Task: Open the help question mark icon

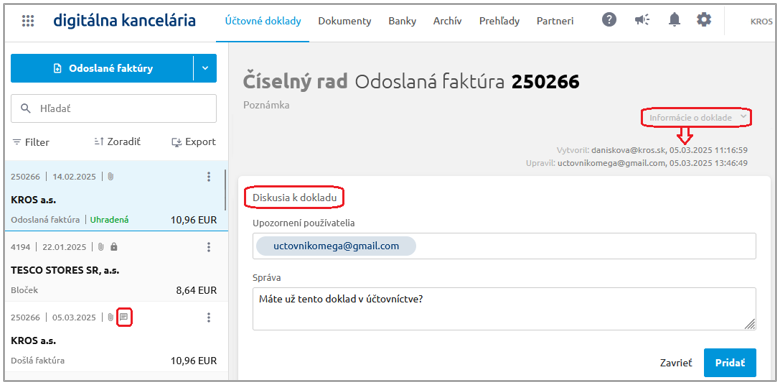Action: point(609,20)
